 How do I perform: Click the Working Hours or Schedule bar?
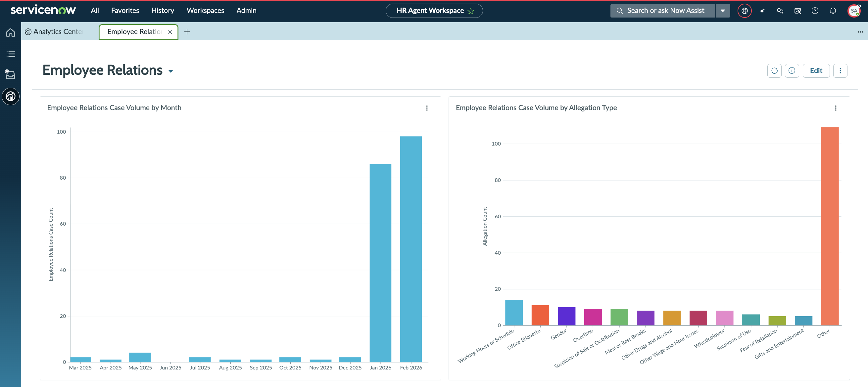[x=514, y=312]
